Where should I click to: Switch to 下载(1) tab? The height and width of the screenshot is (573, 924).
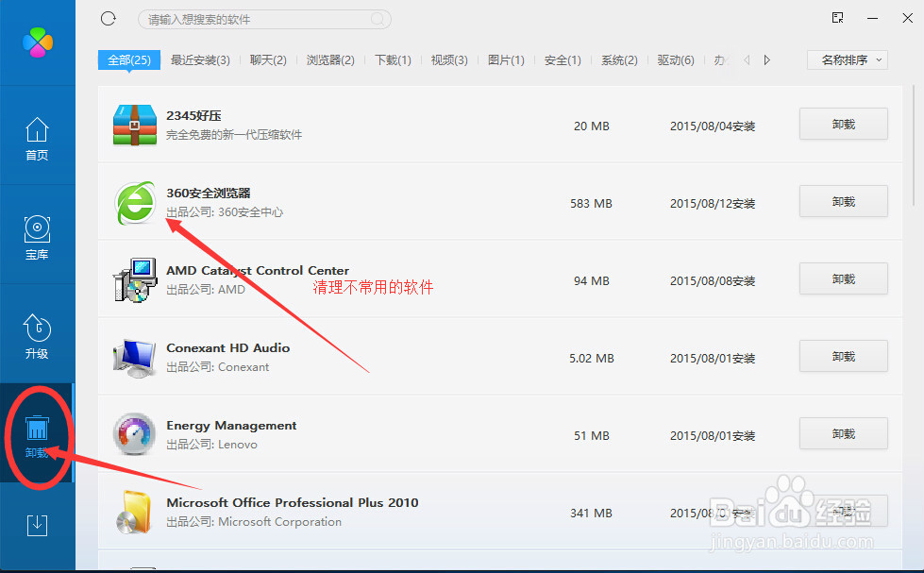pyautogui.click(x=393, y=59)
